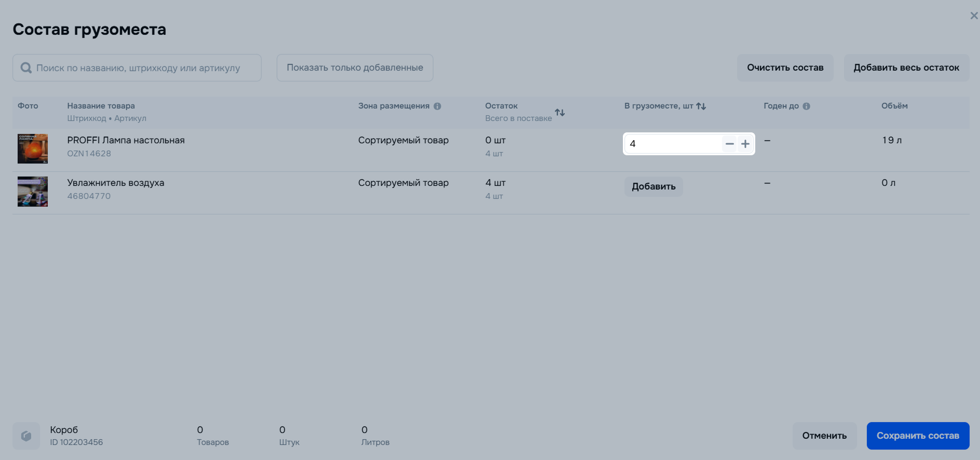
Task: Click PROFFI Лампа настольная product name
Action: coord(126,140)
